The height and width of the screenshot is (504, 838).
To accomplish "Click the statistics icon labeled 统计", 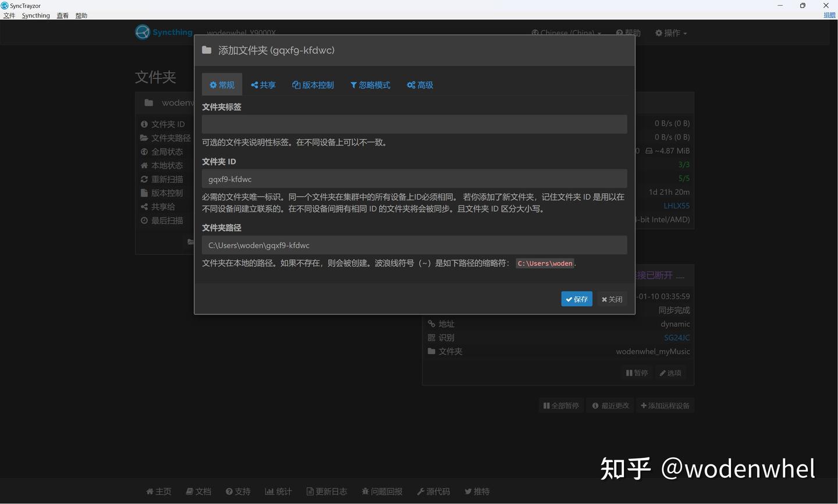I will click(270, 491).
